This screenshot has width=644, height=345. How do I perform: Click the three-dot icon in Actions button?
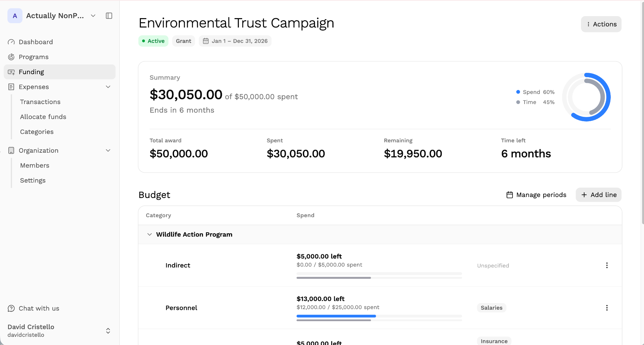[x=588, y=24]
